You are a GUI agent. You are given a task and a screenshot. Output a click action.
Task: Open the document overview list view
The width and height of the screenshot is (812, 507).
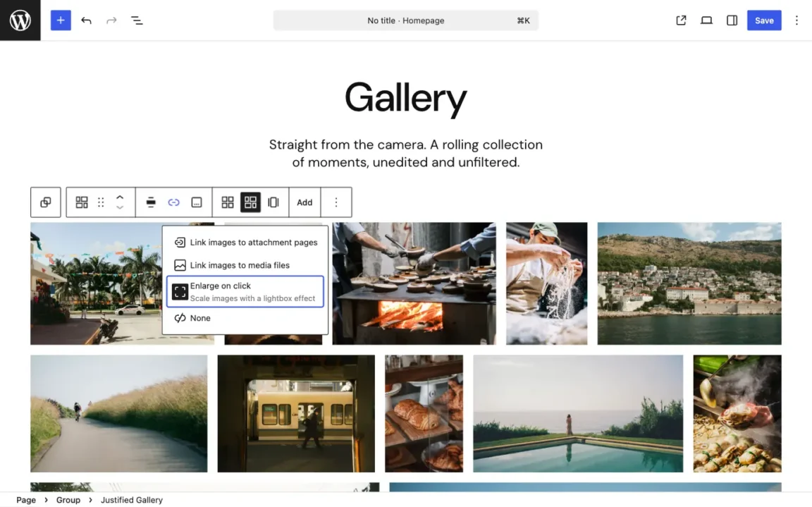click(x=137, y=20)
